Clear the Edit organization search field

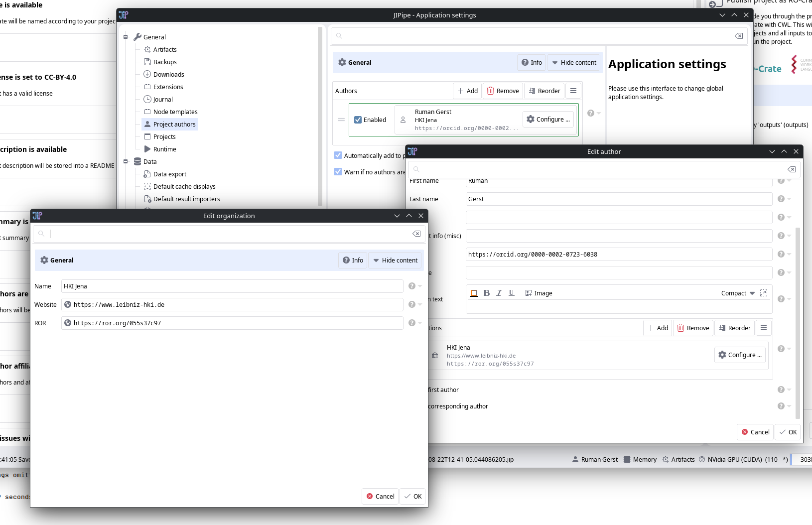(416, 234)
